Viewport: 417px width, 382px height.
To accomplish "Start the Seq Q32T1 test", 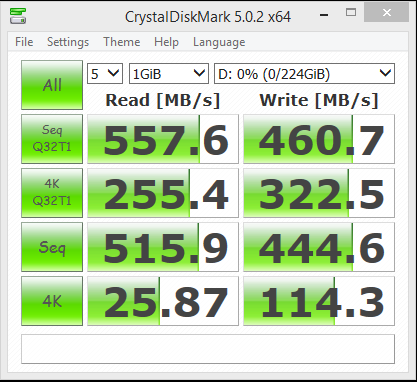I will (x=52, y=139).
